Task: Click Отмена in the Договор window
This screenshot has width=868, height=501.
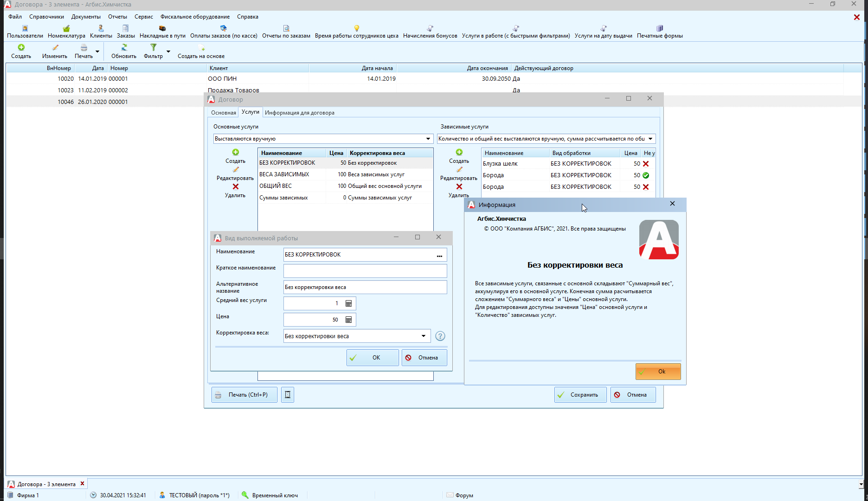Action: (633, 395)
